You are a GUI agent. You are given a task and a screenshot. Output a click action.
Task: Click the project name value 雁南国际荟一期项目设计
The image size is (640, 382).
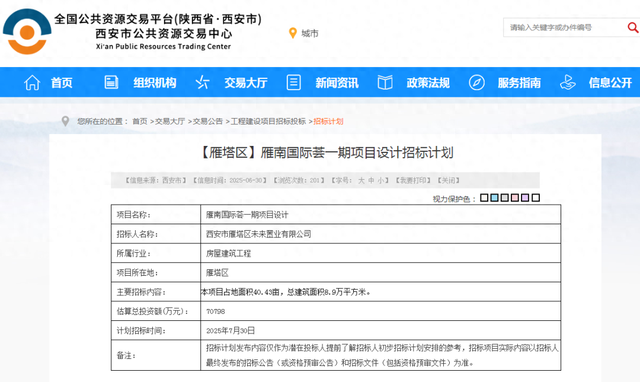click(247, 215)
